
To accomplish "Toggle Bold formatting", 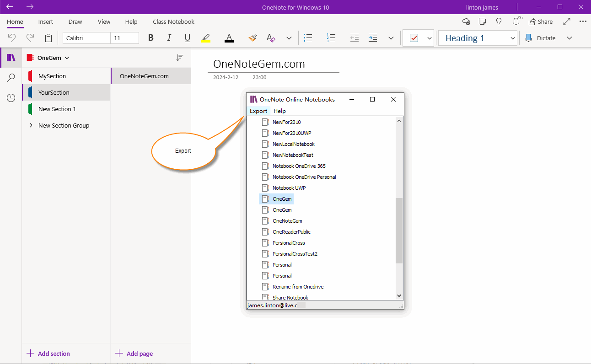I will pyautogui.click(x=151, y=38).
